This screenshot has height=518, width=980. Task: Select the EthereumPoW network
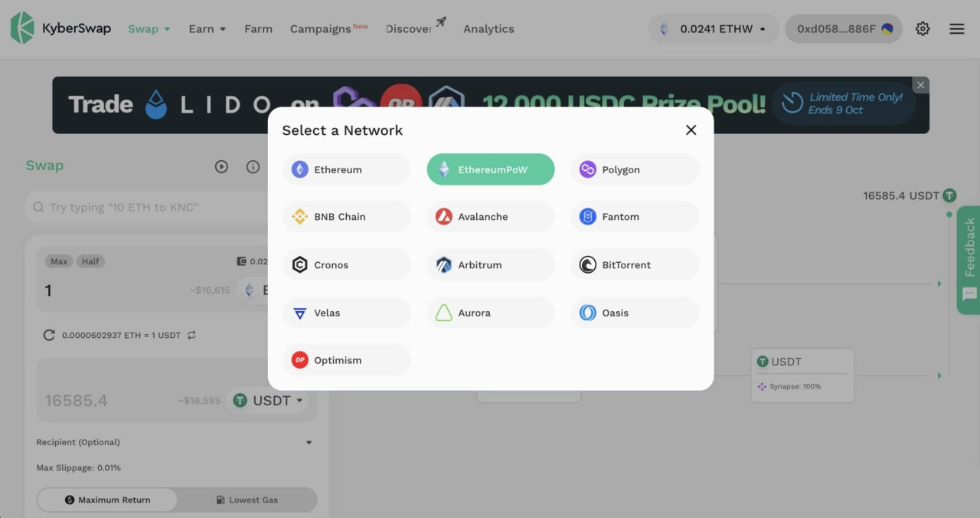(x=490, y=169)
